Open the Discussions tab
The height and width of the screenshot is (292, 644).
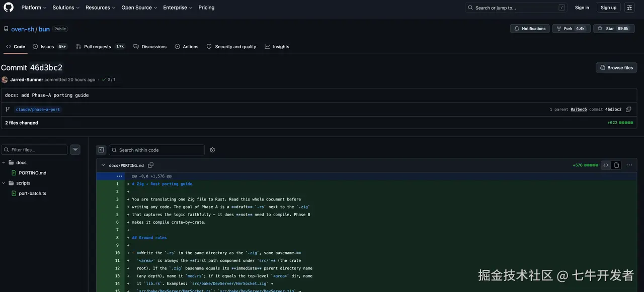tap(150, 47)
